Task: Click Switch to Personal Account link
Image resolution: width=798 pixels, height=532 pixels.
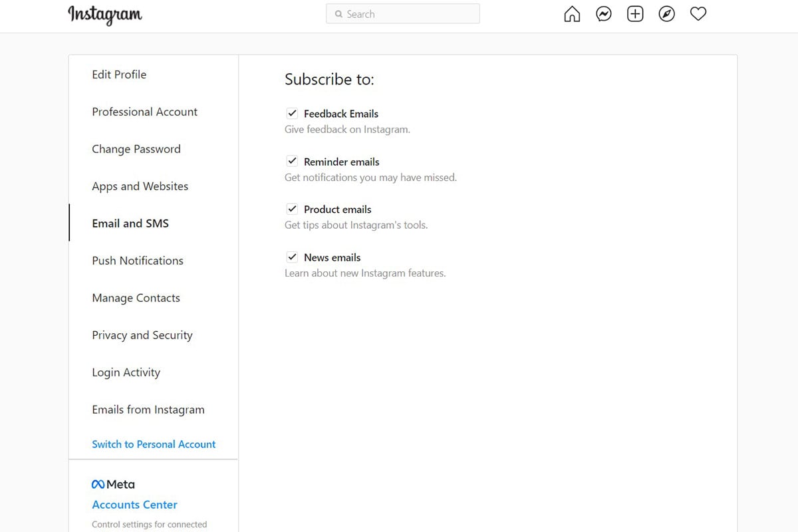Action: 154,444
